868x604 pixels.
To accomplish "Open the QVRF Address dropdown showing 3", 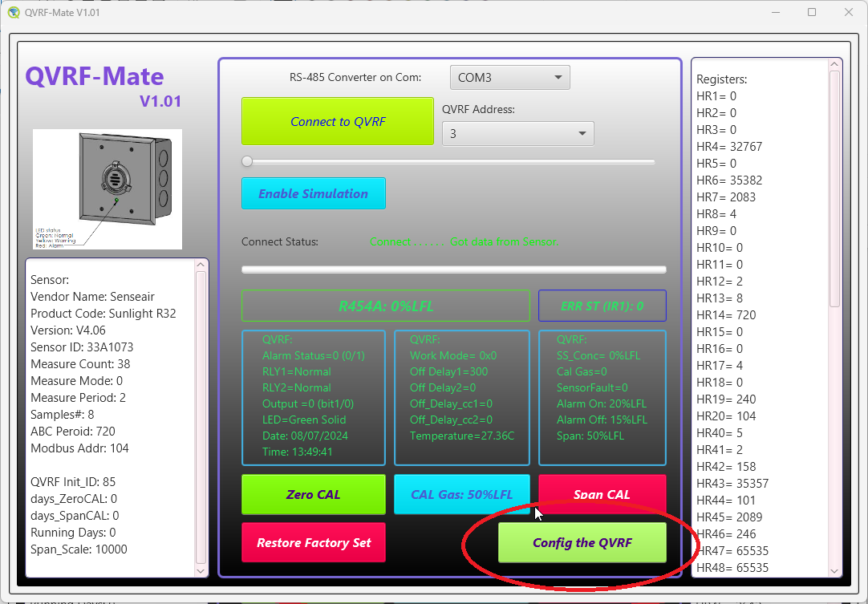I will 517,134.
